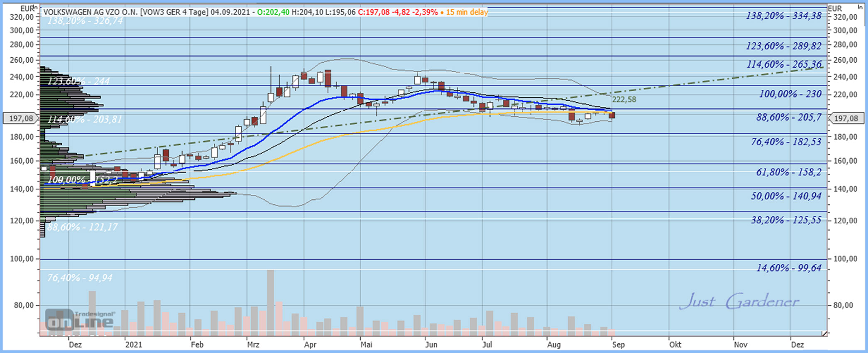Image resolution: width=868 pixels, height=353 pixels.
Task: Click 120,00 on the right price axis
Action: click(845, 221)
